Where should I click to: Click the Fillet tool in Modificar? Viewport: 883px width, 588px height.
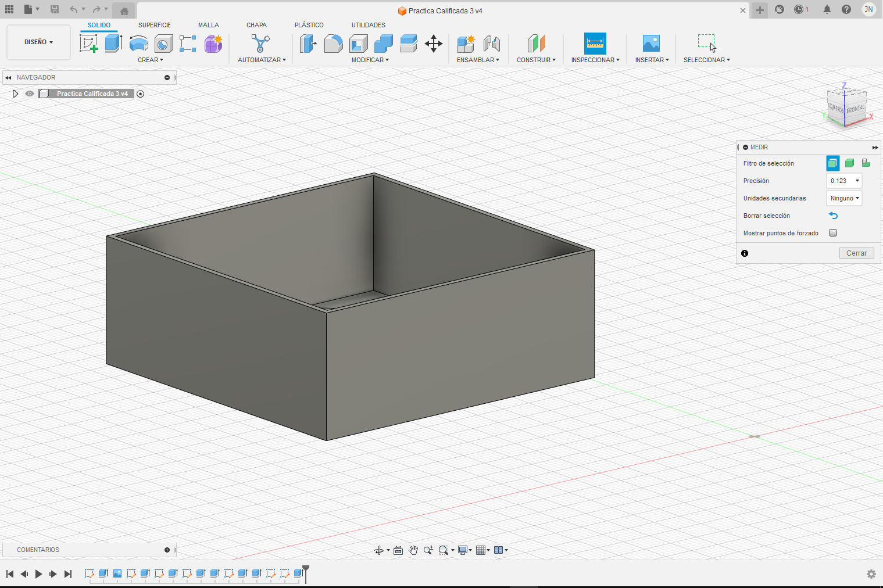(333, 44)
